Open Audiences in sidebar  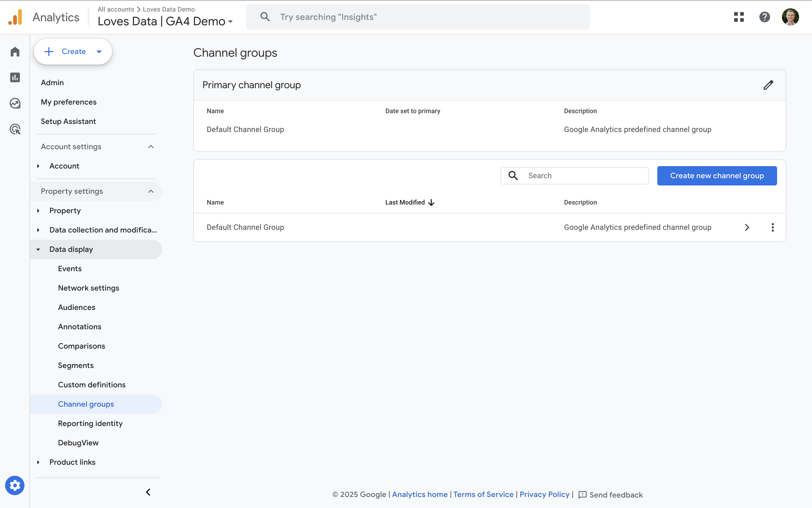[x=77, y=307]
